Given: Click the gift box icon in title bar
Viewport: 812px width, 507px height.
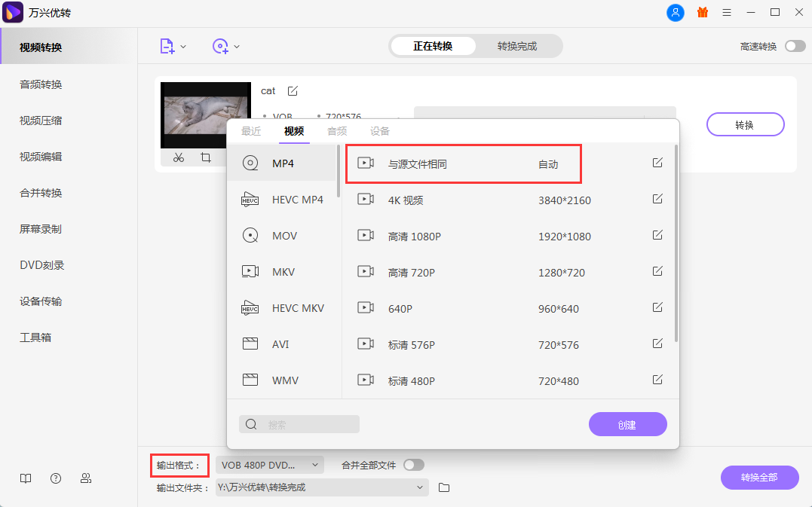Looking at the screenshot, I should 702,13.
